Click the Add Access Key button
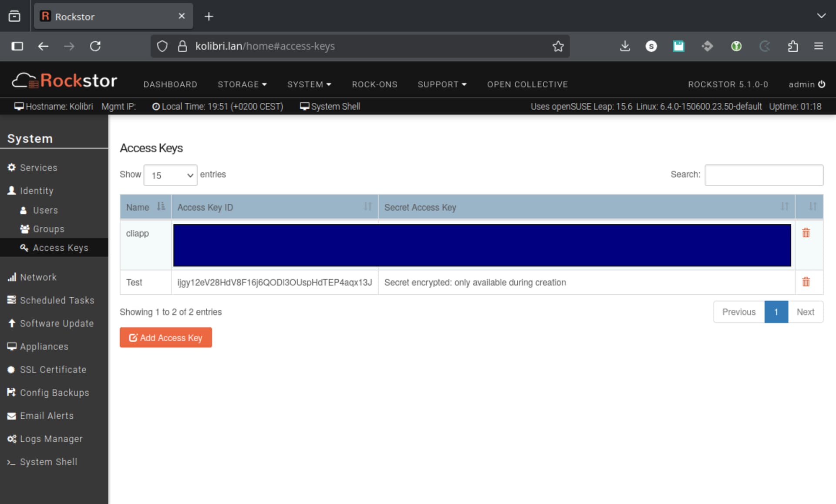This screenshot has width=836, height=504. point(165,338)
